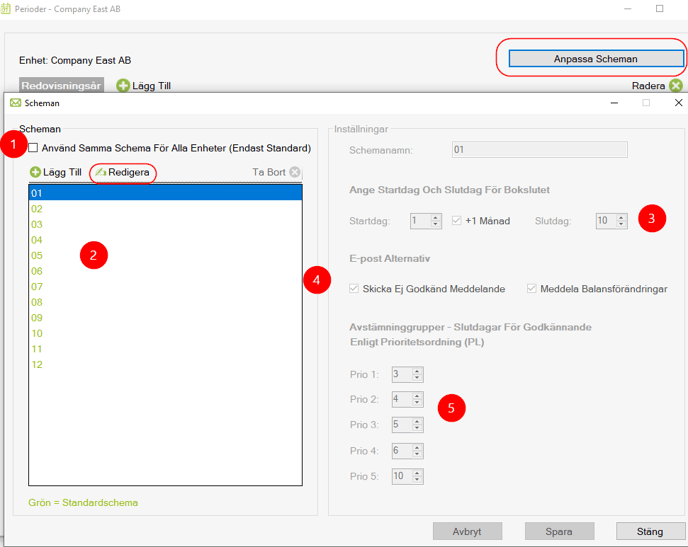Image resolution: width=688 pixels, height=547 pixels.
Task: Increase Prio 1 value
Action: 417,371
